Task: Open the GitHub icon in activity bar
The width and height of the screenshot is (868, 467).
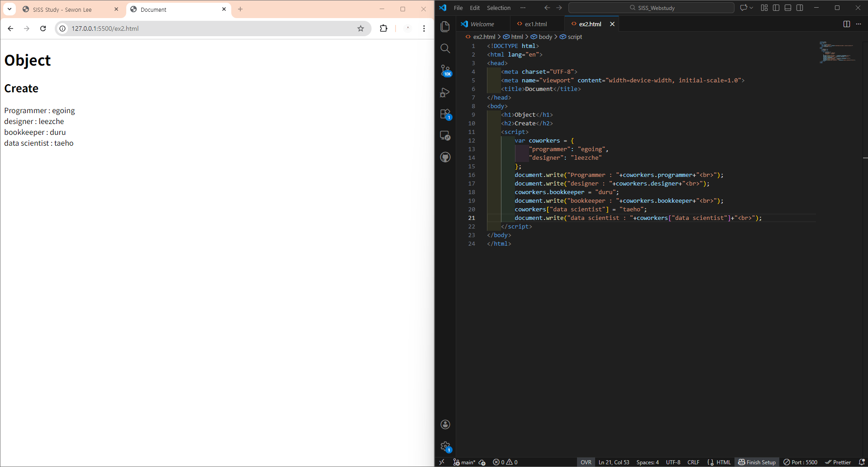Action: pos(445,157)
